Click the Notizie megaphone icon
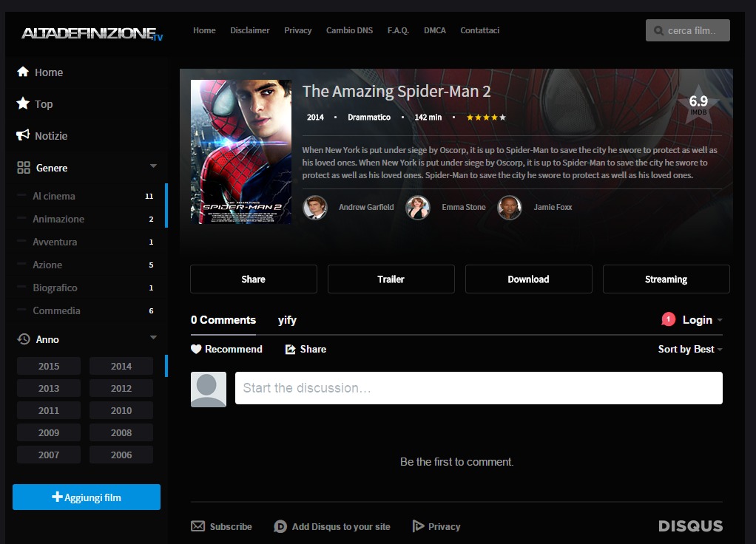 coord(23,135)
